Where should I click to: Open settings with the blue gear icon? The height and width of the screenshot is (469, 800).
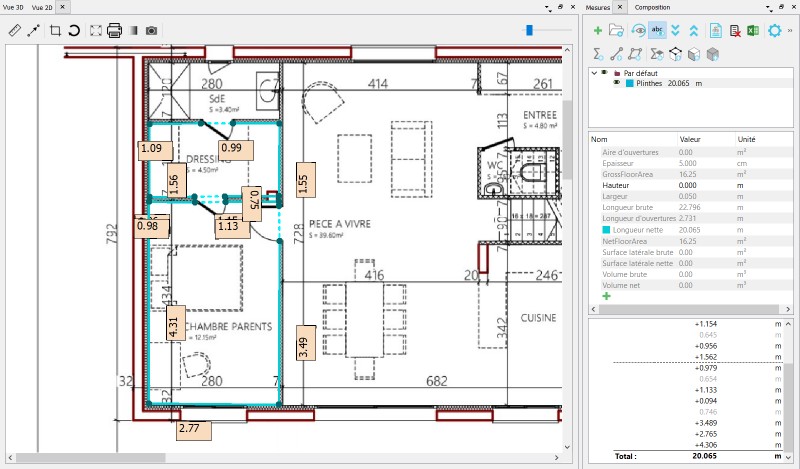click(x=774, y=31)
